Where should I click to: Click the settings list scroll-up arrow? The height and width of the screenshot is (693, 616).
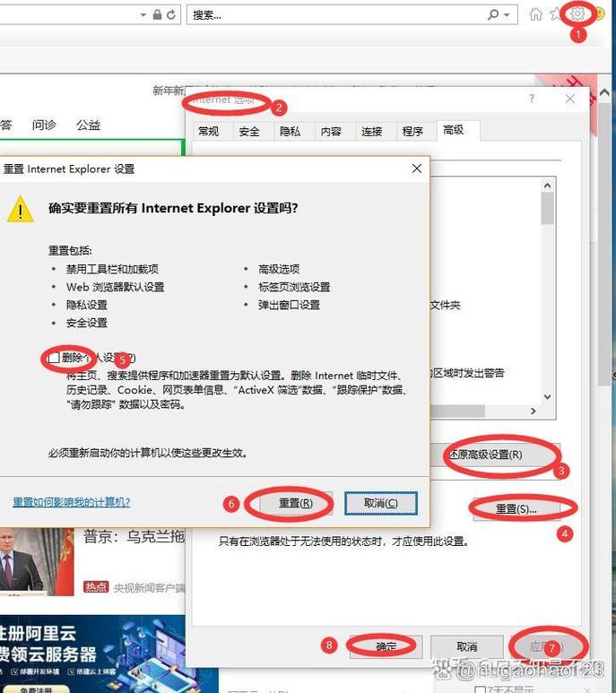click(547, 186)
